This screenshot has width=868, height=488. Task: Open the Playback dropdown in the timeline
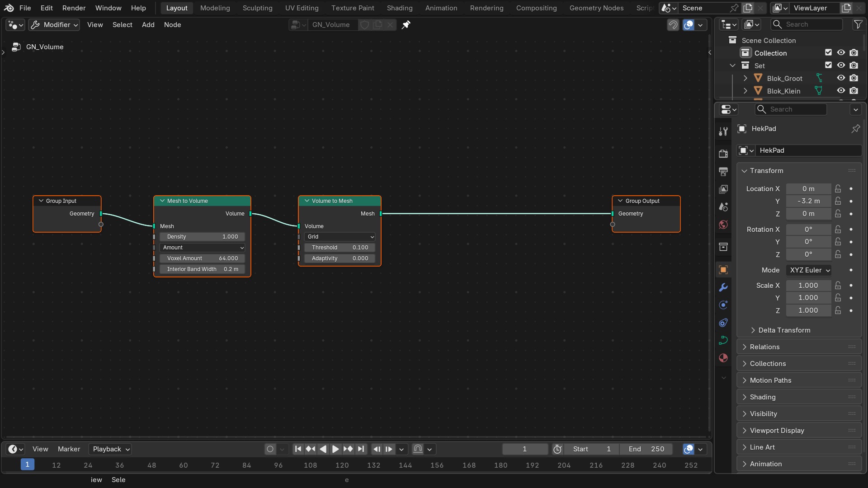110,449
